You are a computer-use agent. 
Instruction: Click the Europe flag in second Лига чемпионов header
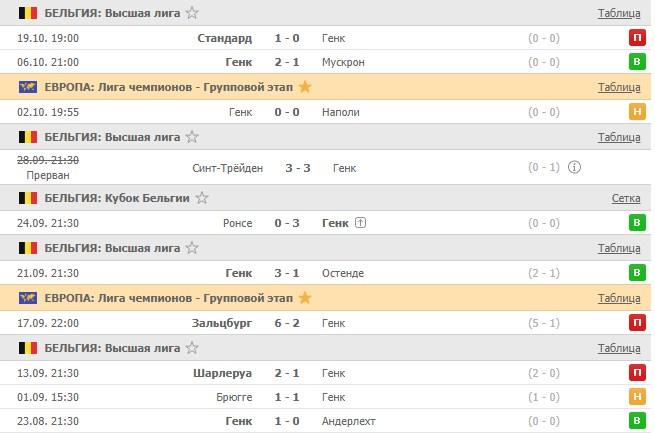(x=28, y=298)
